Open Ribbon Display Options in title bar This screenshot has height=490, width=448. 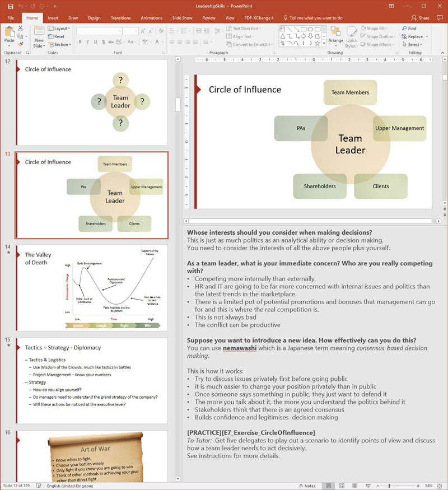pyautogui.click(x=391, y=6)
